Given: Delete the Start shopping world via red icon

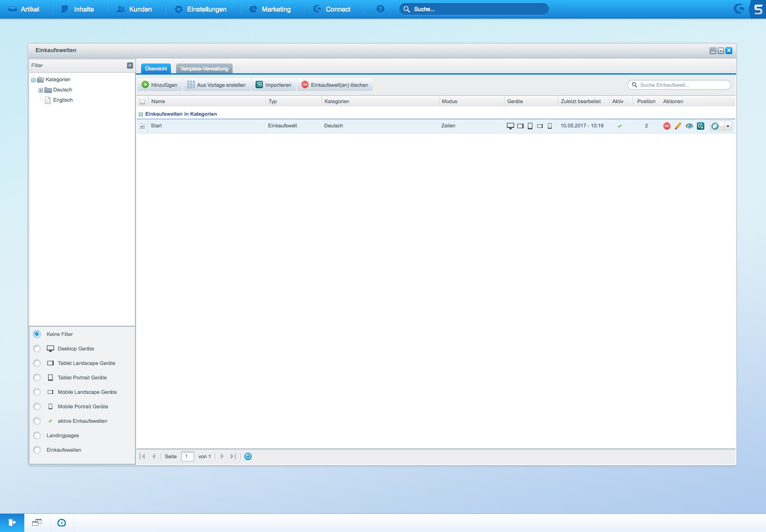Looking at the screenshot, I should [667, 126].
